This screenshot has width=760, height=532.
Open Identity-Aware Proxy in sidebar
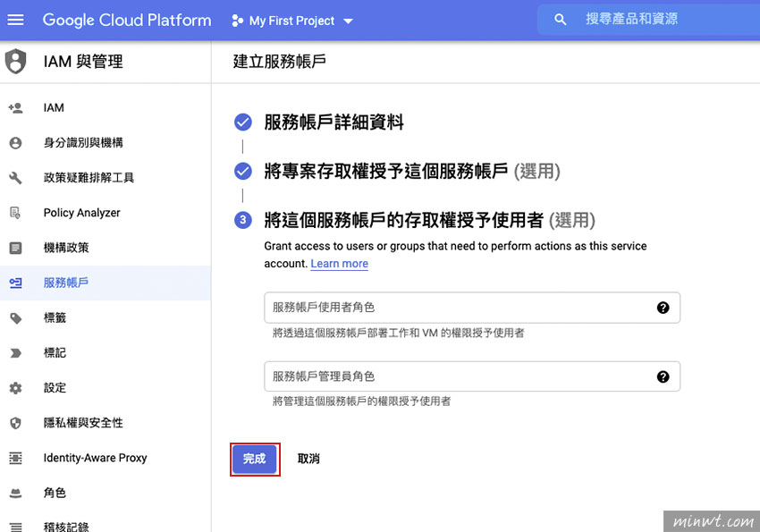tap(106, 458)
